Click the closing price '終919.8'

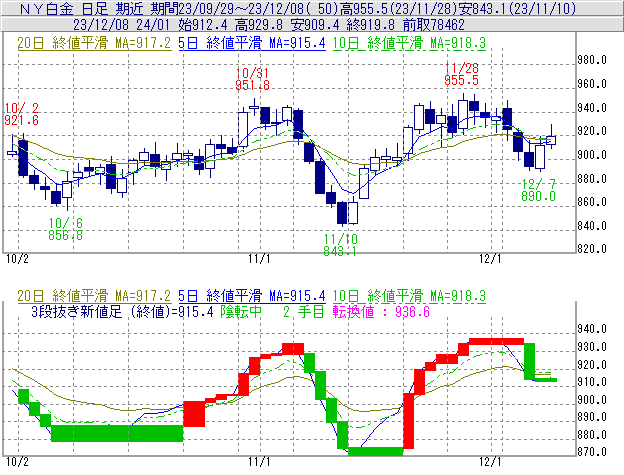[x=370, y=25]
